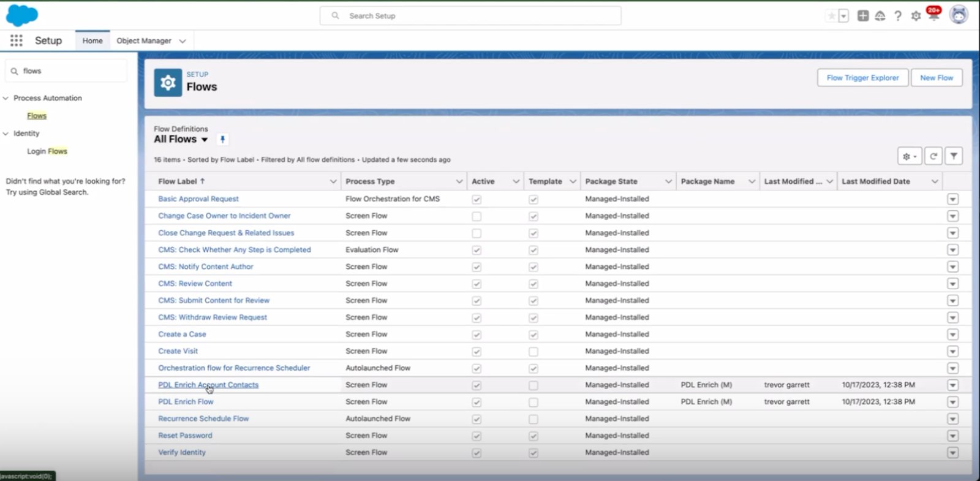The image size is (980, 481).
Task: Open the Global Actions plus menu
Action: pos(863,16)
